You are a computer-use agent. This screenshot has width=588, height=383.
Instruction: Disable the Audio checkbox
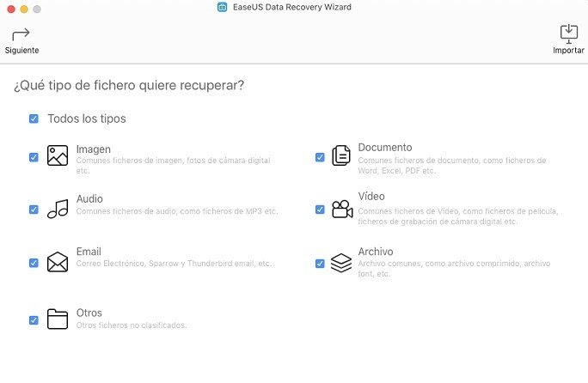point(34,210)
